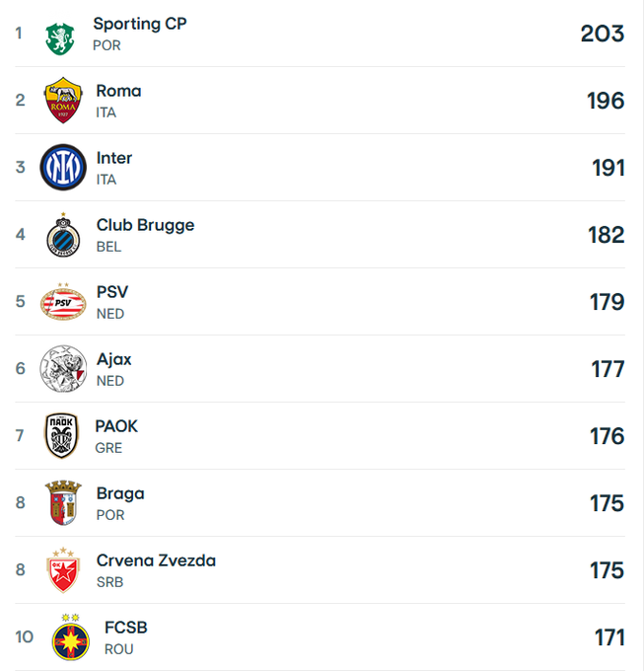Select the Ajax club crest
644x671 pixels.
tap(63, 368)
